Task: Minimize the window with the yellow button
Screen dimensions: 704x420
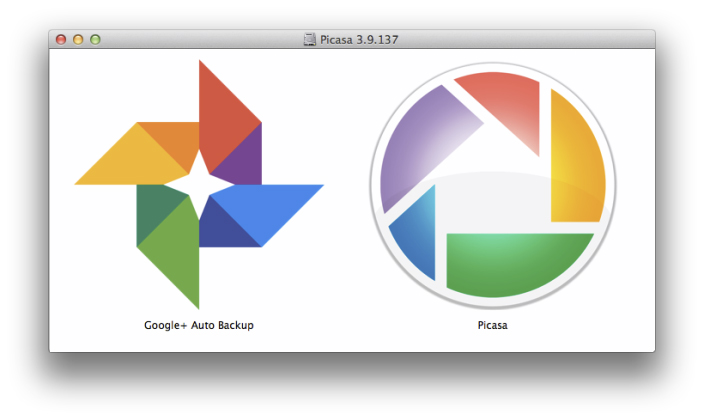Action: click(78, 40)
